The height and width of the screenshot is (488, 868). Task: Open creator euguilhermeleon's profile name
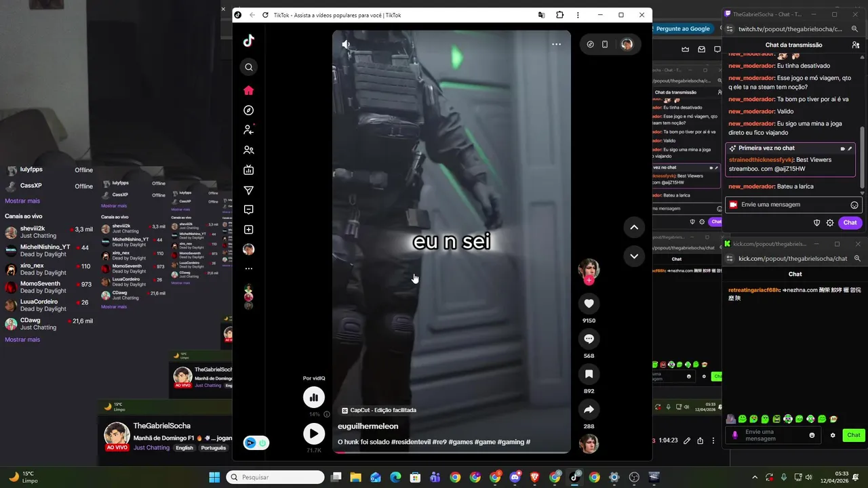(x=368, y=426)
